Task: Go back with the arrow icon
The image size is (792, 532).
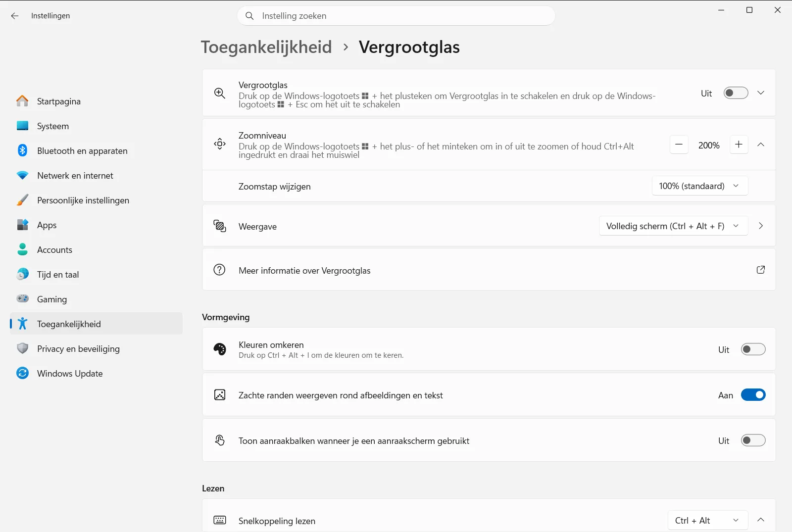Action: point(15,16)
